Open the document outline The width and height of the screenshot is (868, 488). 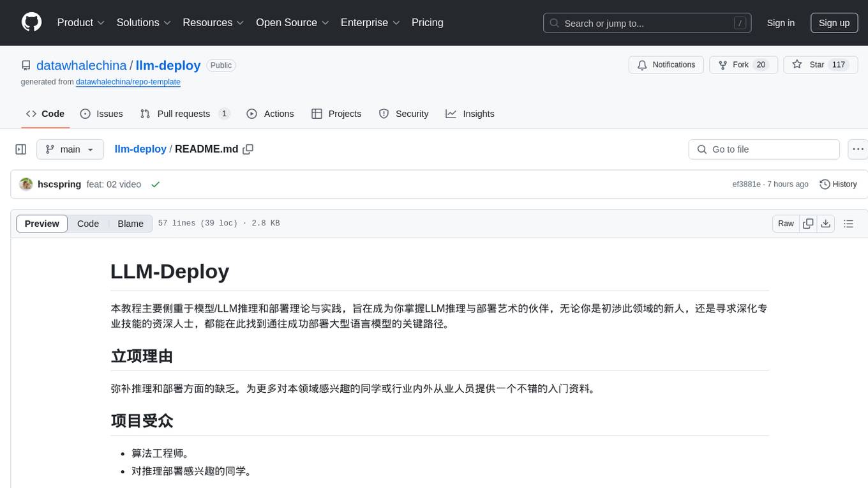click(x=848, y=224)
